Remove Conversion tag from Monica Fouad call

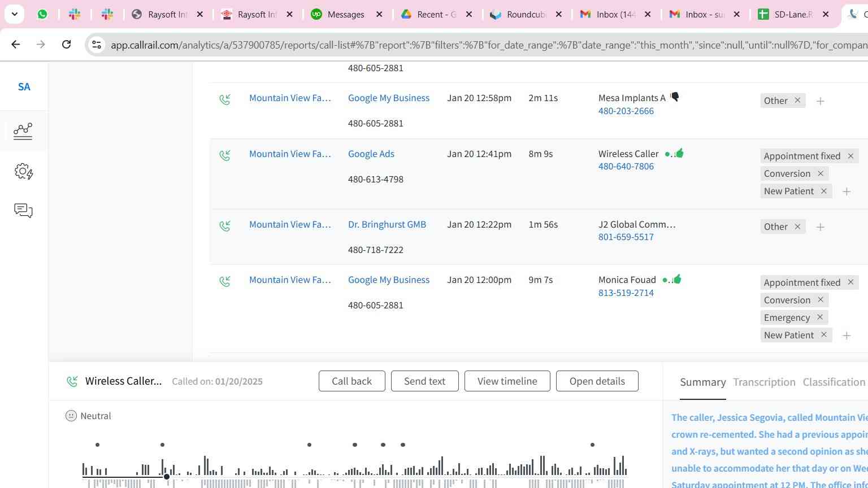click(821, 299)
